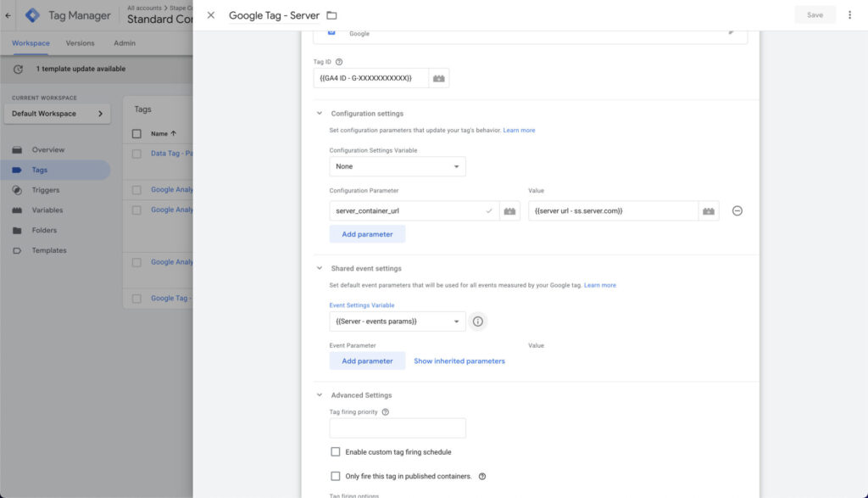The image size is (868, 498).
Task: Click the Tag ID help question mark
Action: coord(339,62)
